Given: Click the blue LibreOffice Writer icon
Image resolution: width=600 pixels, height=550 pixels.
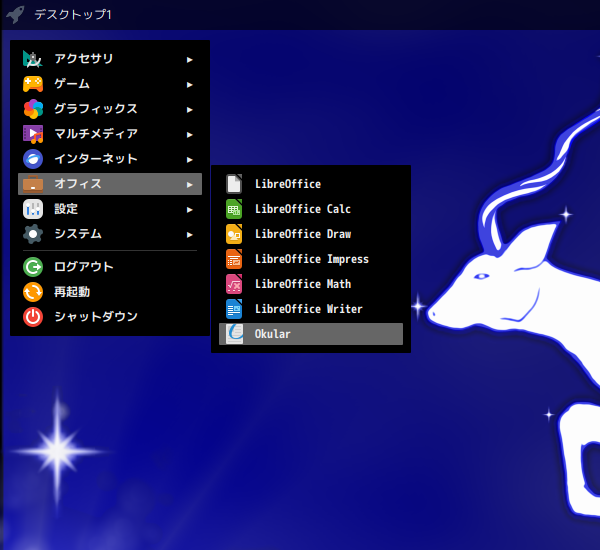Looking at the screenshot, I should coord(234,309).
